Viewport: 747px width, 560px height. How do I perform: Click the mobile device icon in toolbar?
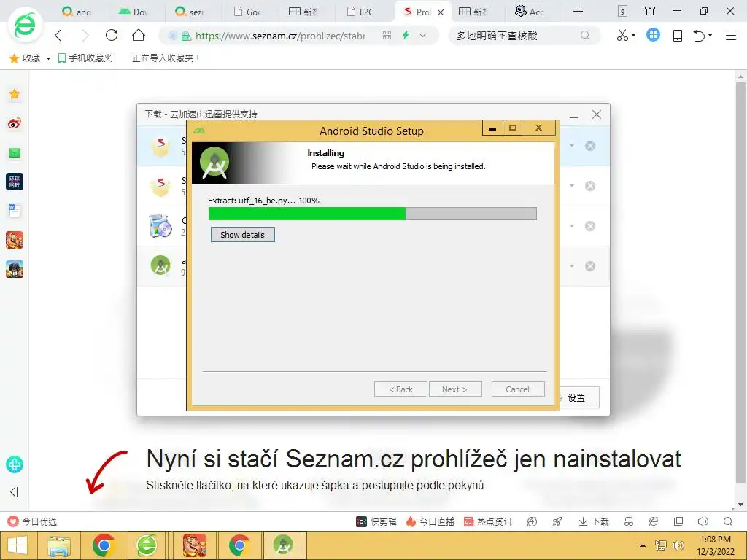pos(678,35)
